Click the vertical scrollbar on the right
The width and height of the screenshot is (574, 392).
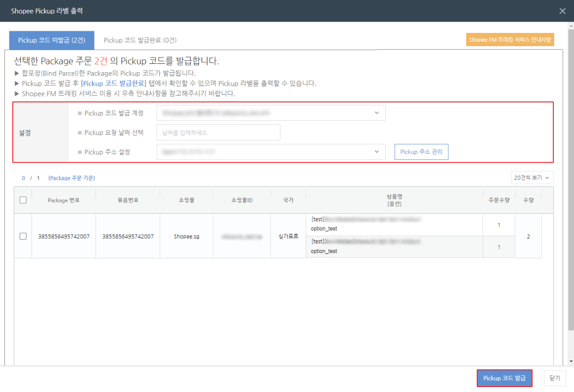pos(570,196)
